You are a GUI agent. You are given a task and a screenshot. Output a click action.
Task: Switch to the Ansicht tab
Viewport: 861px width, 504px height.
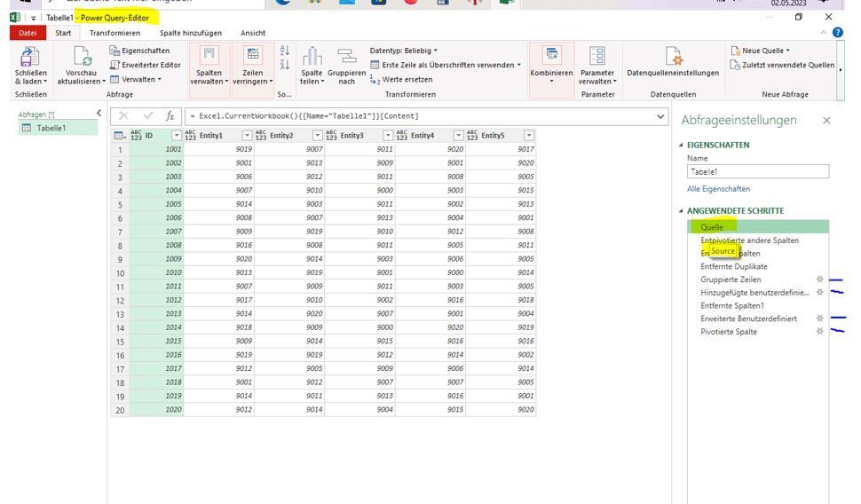253,33
